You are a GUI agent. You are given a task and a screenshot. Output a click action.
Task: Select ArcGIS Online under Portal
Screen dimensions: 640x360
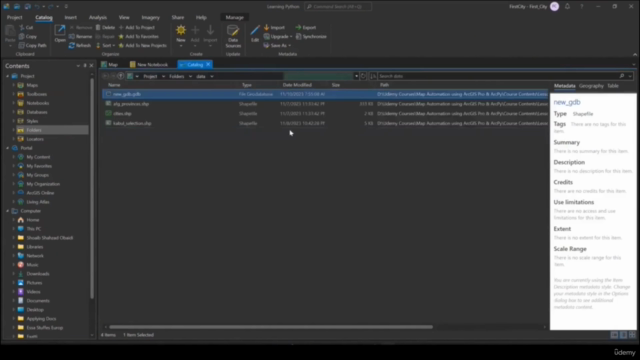40,193
